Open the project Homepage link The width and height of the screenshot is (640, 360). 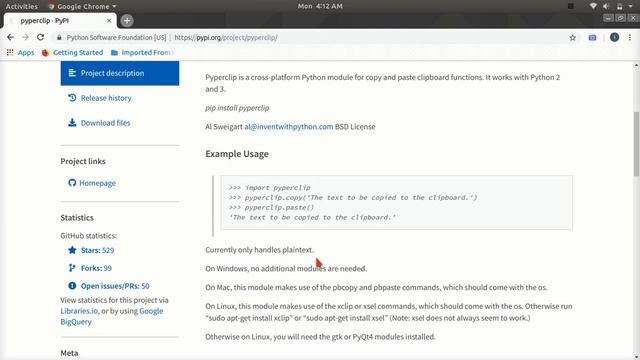pos(97,183)
